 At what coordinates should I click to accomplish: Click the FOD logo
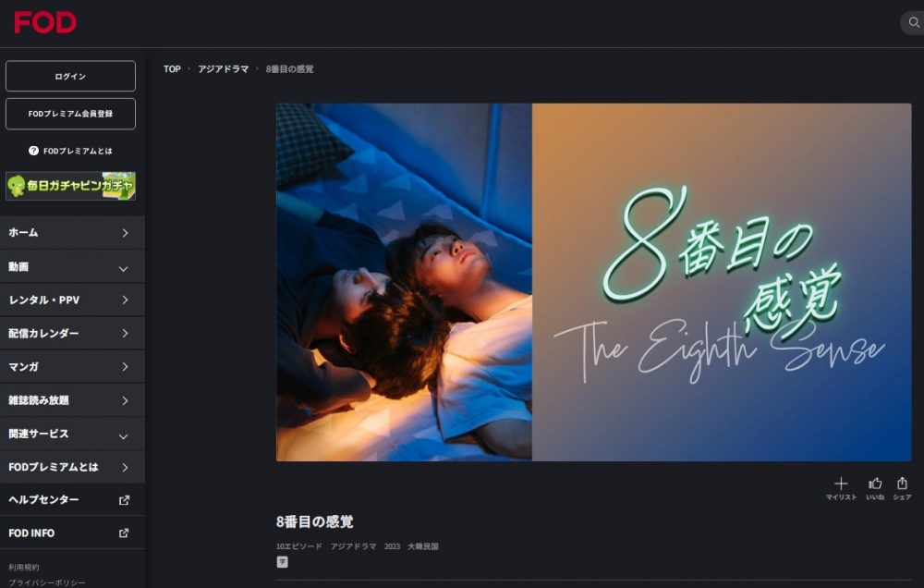(45, 22)
